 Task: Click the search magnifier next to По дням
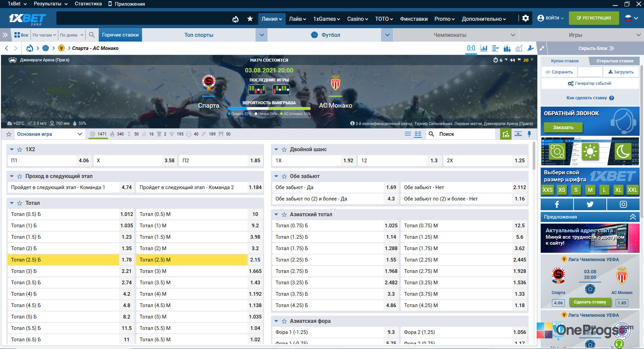pyautogui.click(x=92, y=35)
